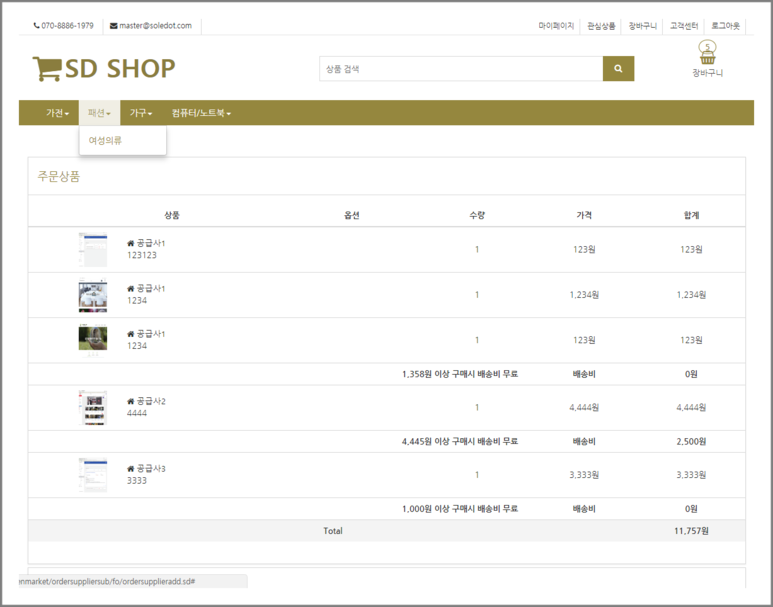The image size is (773, 607).
Task: Click the 로그아웃 link
Action: pyautogui.click(x=725, y=26)
